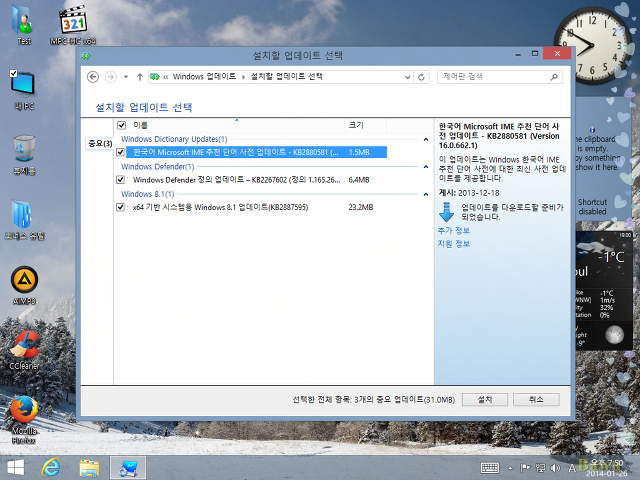Image resolution: width=640 pixels, height=480 pixels.
Task: Refresh the address bar location
Action: 421,77
